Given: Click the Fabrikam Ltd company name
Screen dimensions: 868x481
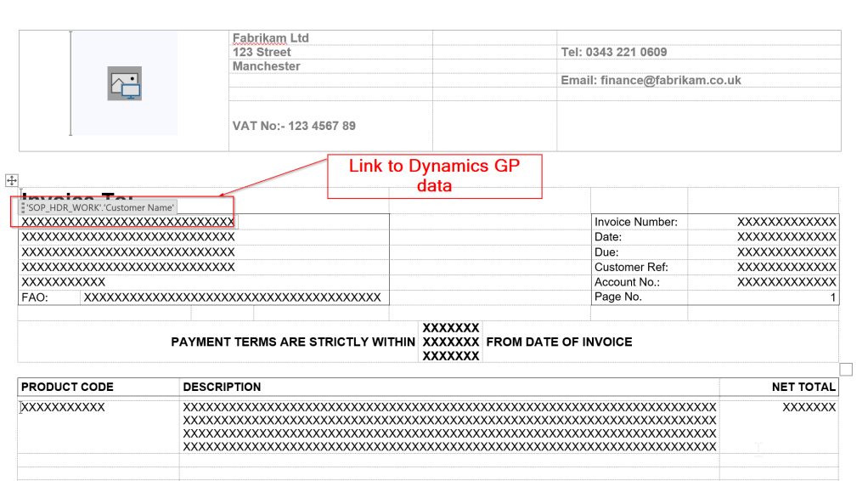Looking at the screenshot, I should [271, 38].
